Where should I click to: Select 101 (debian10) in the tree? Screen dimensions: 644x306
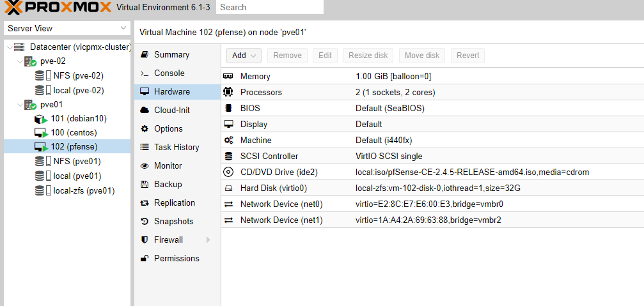point(79,119)
